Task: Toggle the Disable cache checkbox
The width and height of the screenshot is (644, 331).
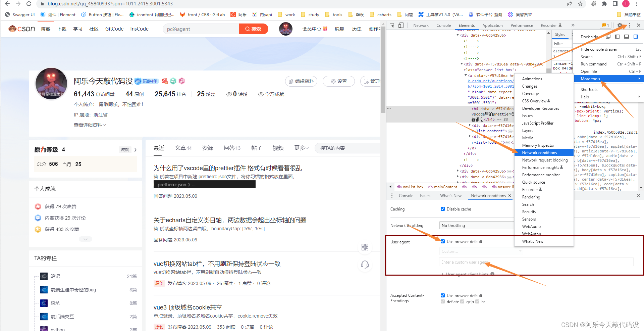Action: coord(443,209)
